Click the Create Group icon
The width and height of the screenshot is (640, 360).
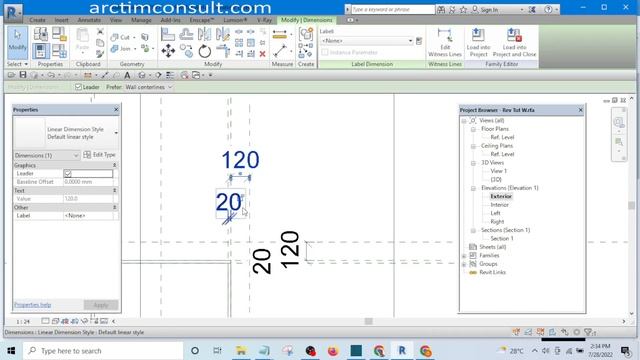[x=305, y=35]
